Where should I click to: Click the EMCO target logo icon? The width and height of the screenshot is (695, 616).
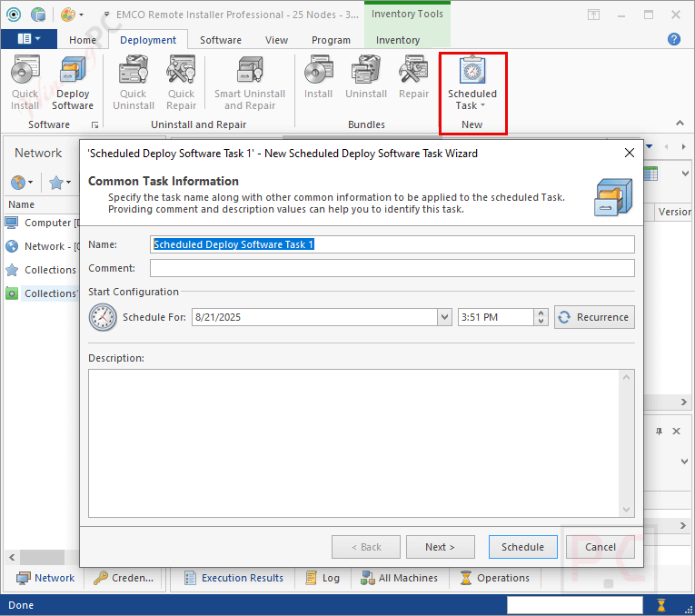[14, 15]
